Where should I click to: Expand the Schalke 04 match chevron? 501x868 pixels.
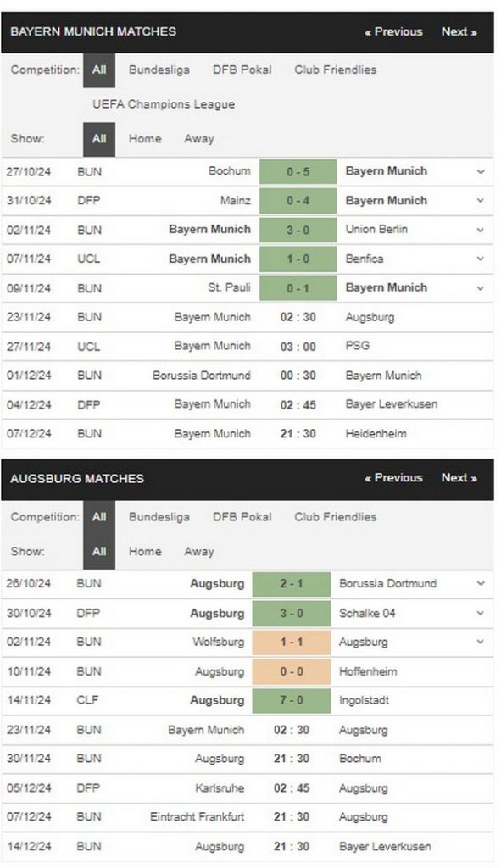coord(480,613)
